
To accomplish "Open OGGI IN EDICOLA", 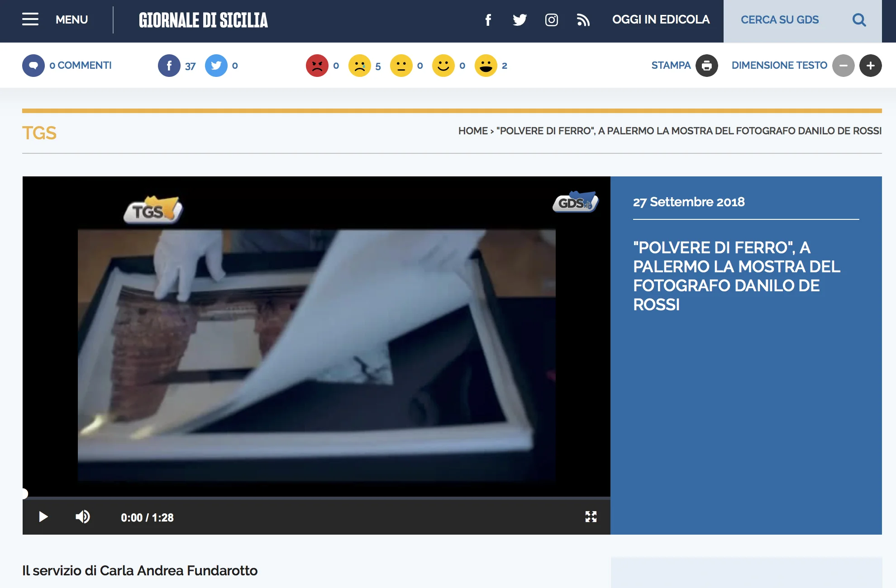I will point(661,20).
